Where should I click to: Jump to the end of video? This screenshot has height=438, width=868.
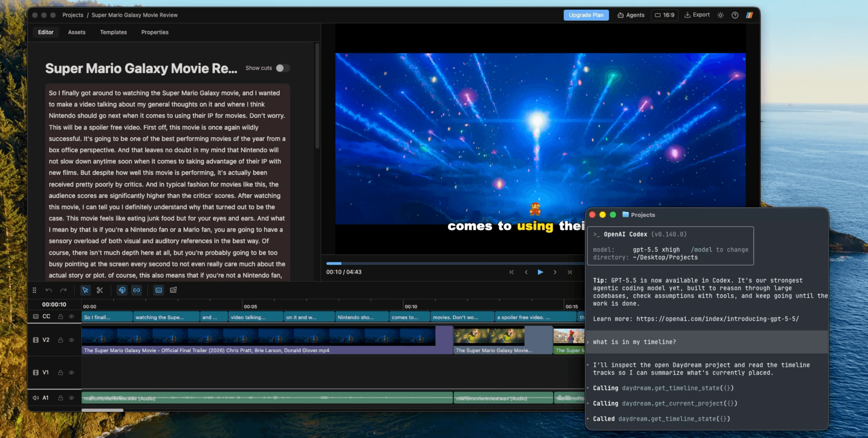[x=570, y=272]
